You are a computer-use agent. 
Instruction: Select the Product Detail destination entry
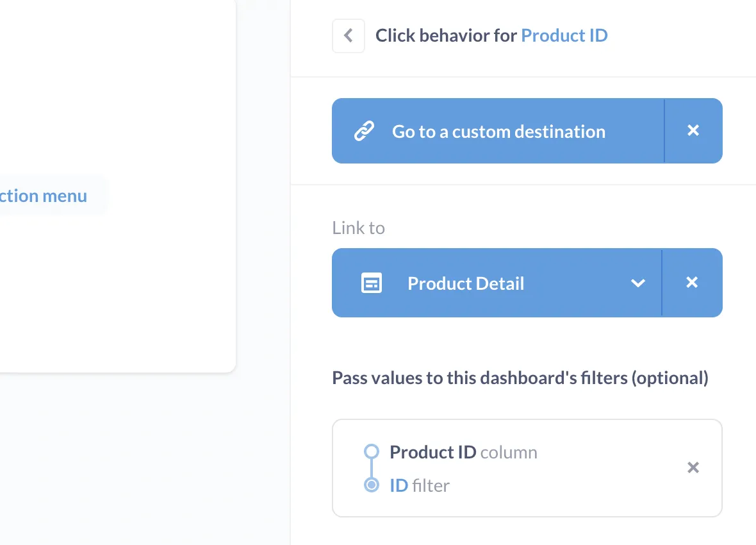[x=466, y=283]
